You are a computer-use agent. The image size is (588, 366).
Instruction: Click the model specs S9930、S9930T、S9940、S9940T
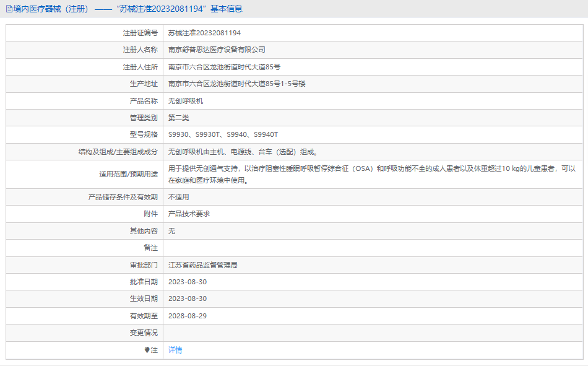(x=223, y=134)
